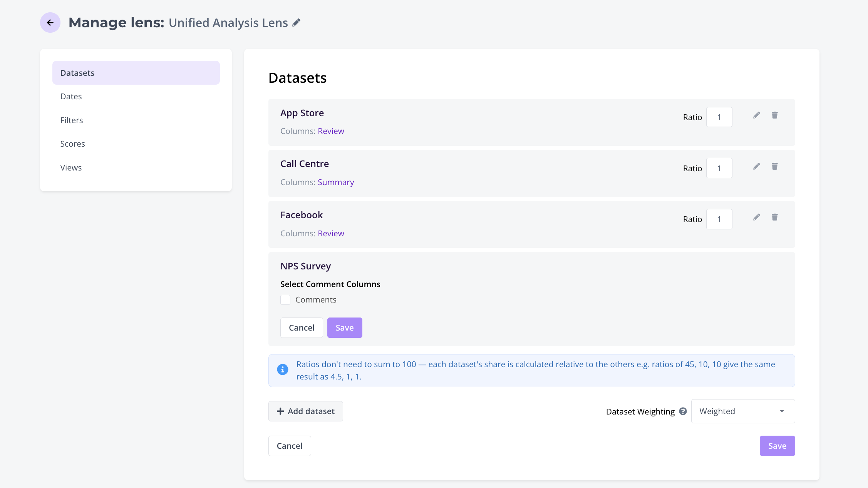Open the Dates section
Image resolution: width=868 pixels, height=488 pixels.
click(x=71, y=97)
